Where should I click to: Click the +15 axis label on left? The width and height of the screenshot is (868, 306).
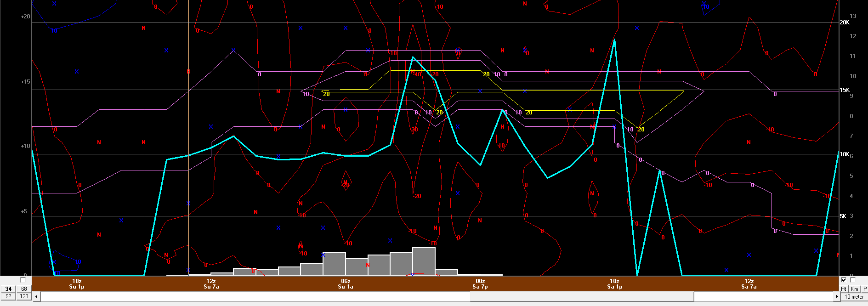(x=25, y=82)
